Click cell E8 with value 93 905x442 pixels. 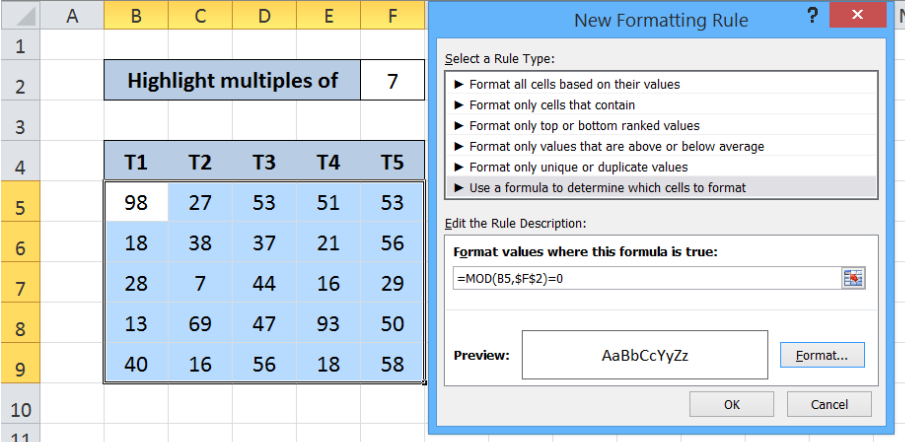coord(328,323)
